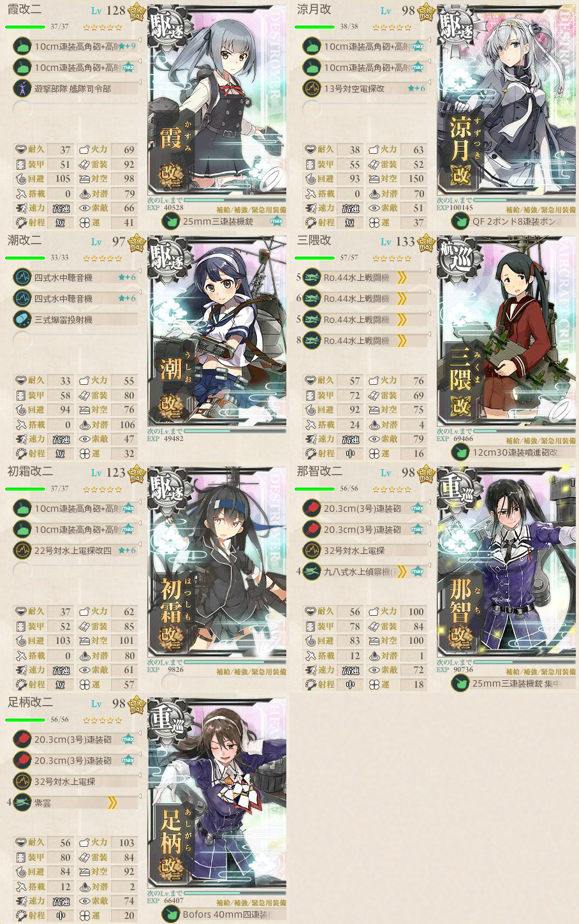Click the chevron on Mikuma's fourth Ro.44水上戦闘機
The width and height of the screenshot is (579, 924).
coord(402,340)
